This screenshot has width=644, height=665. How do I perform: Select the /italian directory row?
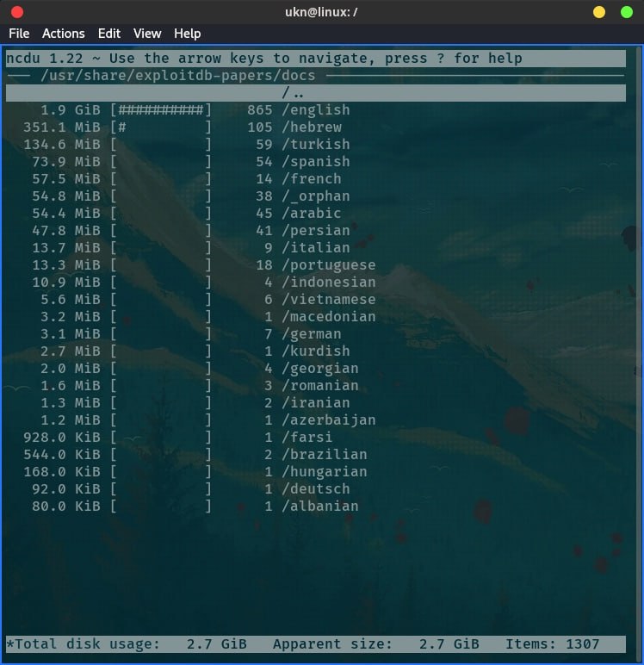pyautogui.click(x=315, y=248)
